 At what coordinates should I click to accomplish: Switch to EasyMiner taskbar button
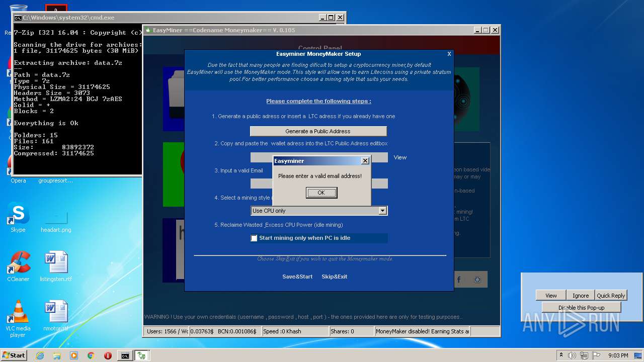pyautogui.click(x=142, y=355)
